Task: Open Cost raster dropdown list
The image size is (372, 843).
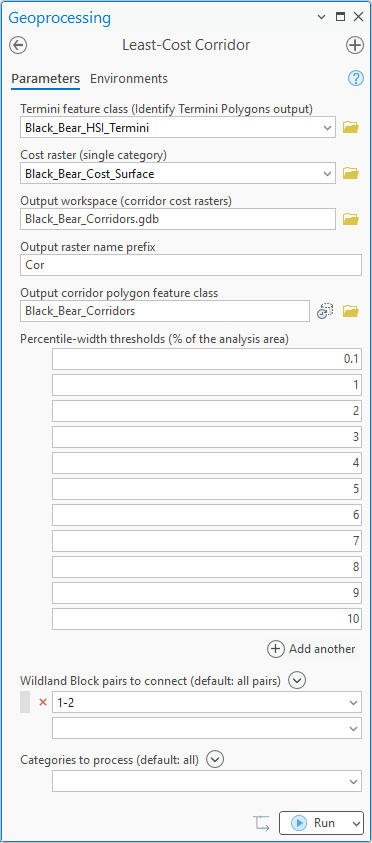Action: 326,174
